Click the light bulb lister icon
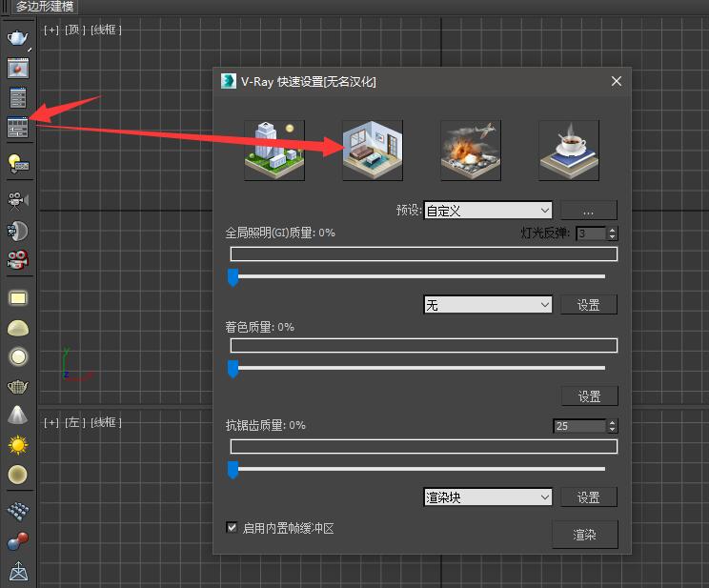Viewport: 709px width, 588px height. pyautogui.click(x=18, y=164)
